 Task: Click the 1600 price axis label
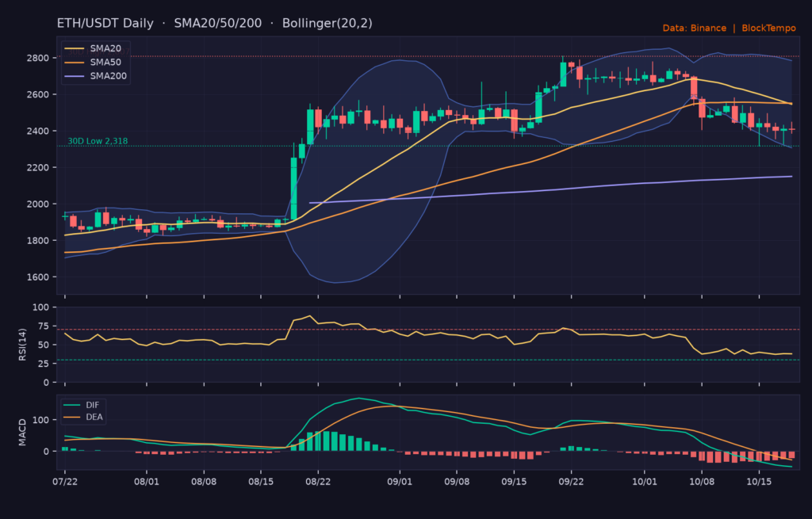click(38, 277)
